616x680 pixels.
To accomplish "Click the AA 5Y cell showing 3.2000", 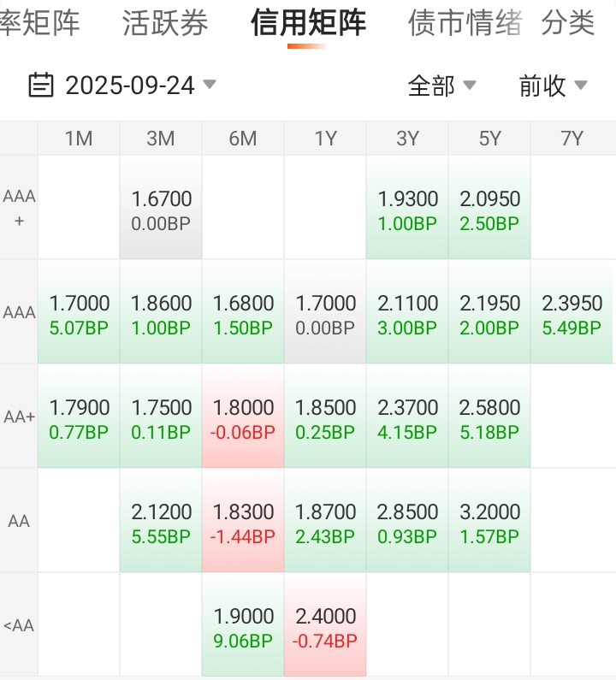I will (489, 523).
